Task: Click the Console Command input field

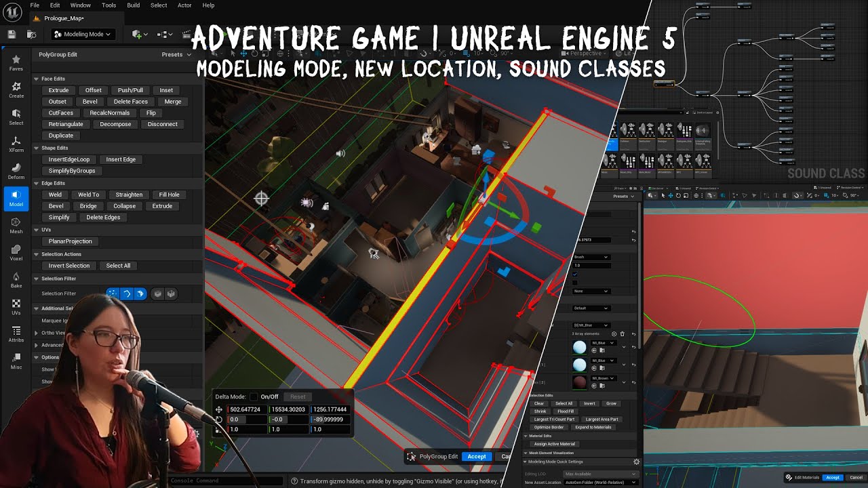Action: pyautogui.click(x=226, y=481)
